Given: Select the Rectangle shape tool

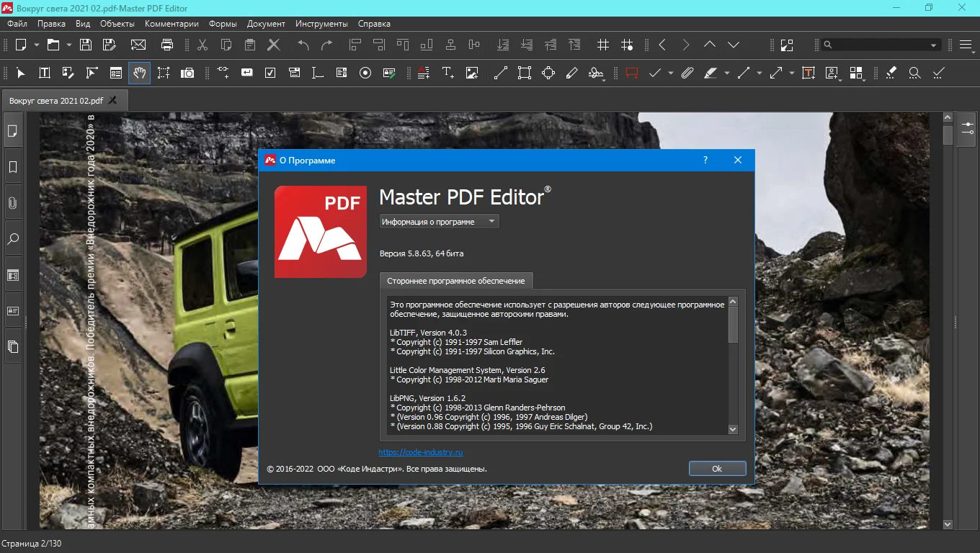Looking at the screenshot, I should tap(524, 73).
